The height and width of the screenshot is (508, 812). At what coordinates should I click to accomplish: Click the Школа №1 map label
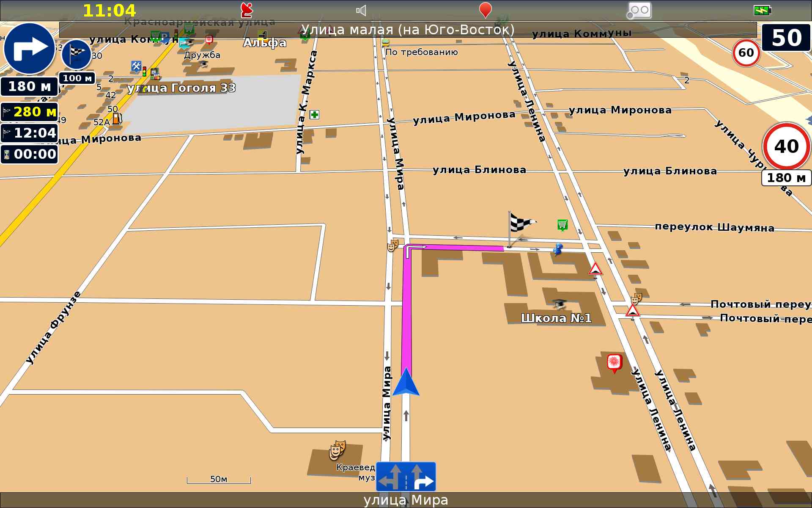(556, 318)
